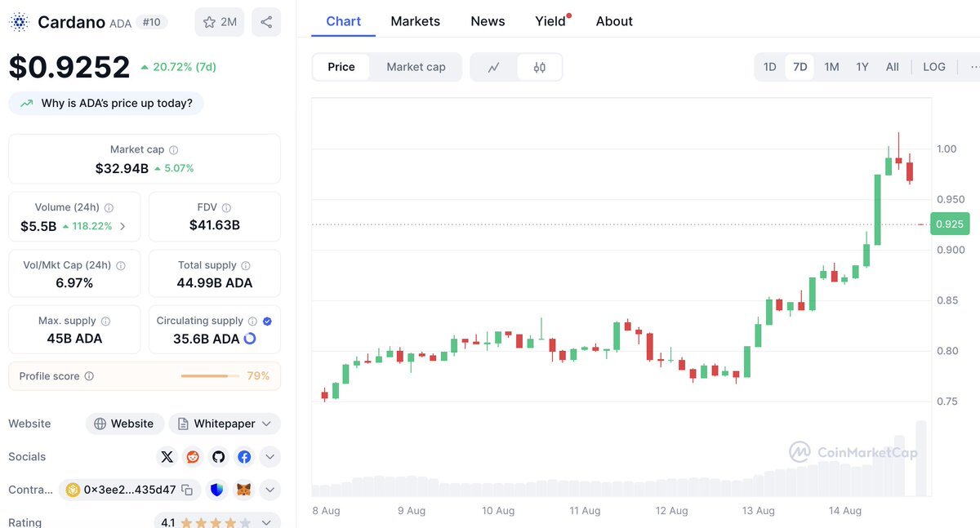The height and width of the screenshot is (528, 980).
Task: Copy the contract address icon
Action: pyautogui.click(x=187, y=490)
